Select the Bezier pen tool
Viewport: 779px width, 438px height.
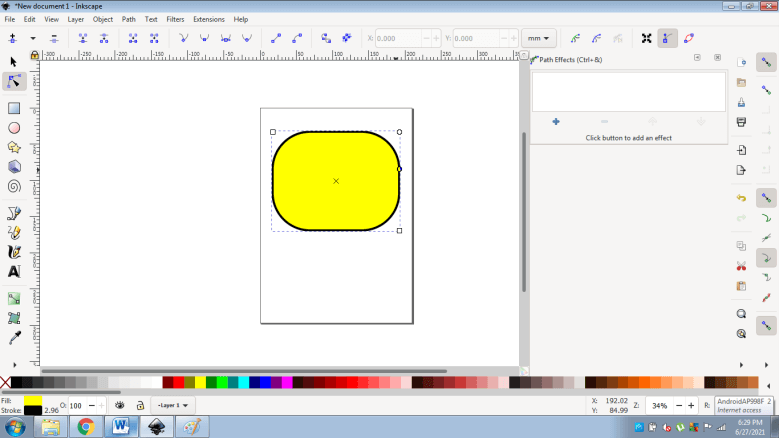14,214
